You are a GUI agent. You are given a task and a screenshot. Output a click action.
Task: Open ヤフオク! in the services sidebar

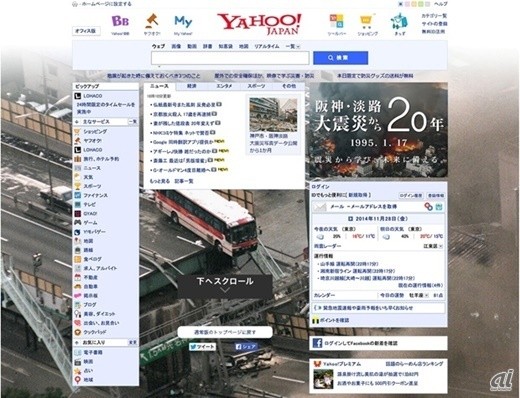92,141
